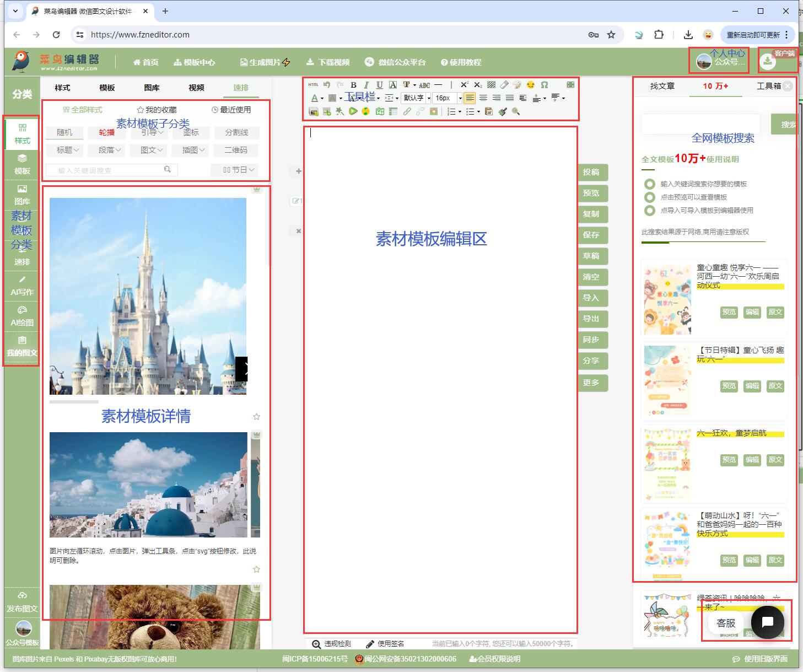Click the eraser clear-format icon

click(504, 85)
